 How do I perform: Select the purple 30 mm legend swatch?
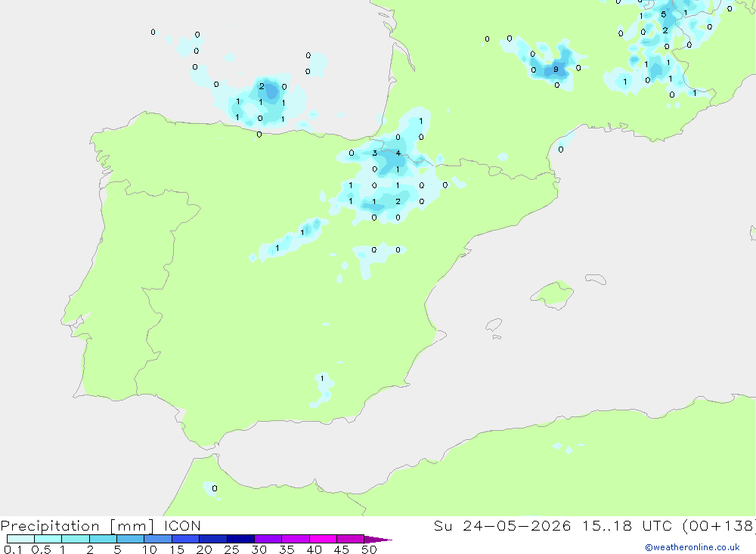[x=268, y=539]
